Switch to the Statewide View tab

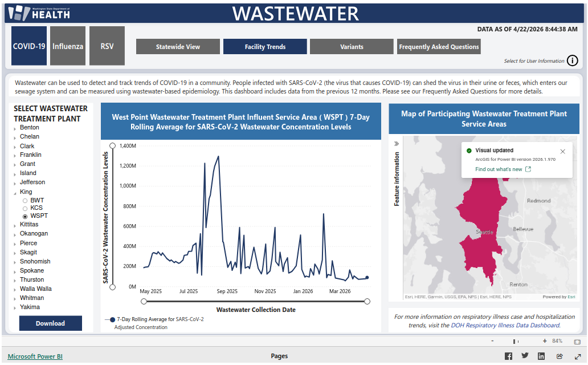pos(178,47)
